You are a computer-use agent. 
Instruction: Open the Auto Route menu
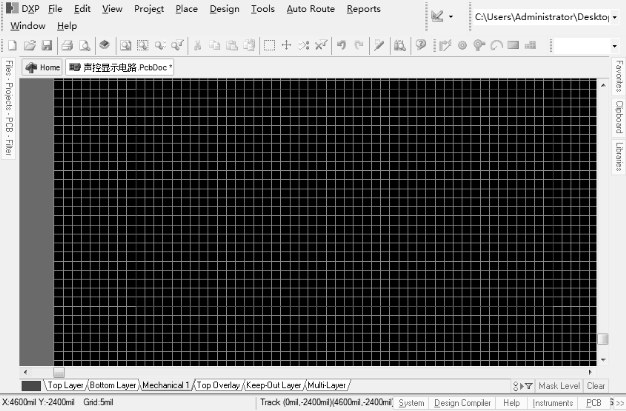(x=311, y=9)
